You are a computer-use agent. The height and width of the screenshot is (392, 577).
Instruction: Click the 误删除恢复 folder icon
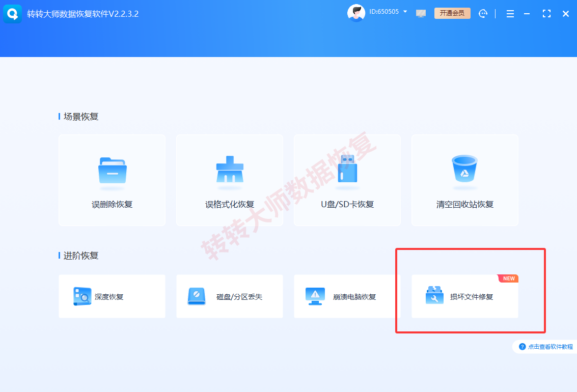pyautogui.click(x=112, y=170)
